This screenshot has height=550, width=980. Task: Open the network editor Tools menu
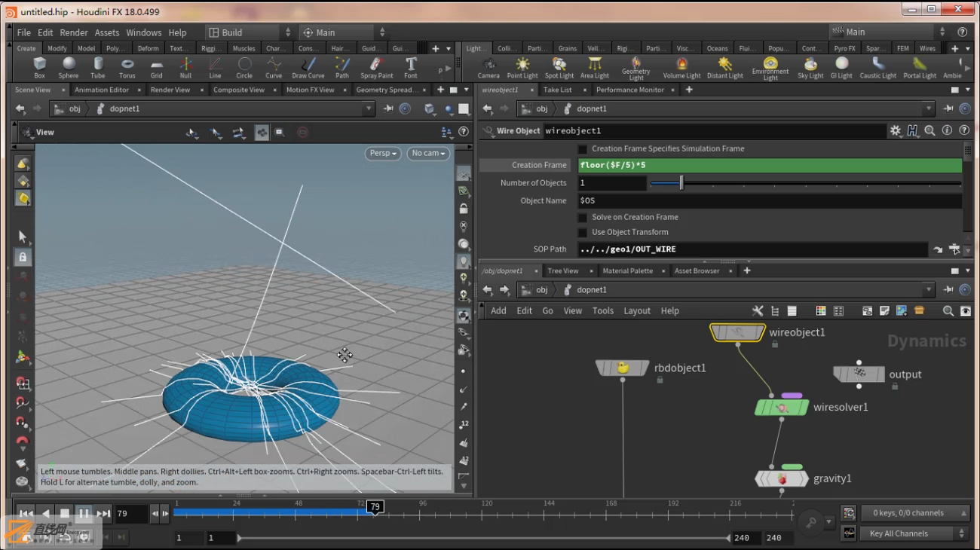[x=603, y=310]
